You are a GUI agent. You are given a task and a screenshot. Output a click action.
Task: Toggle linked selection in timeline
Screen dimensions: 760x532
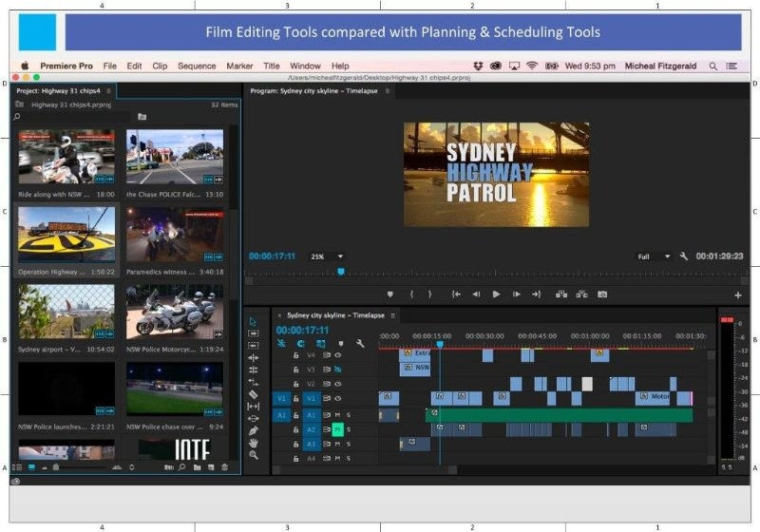[320, 344]
